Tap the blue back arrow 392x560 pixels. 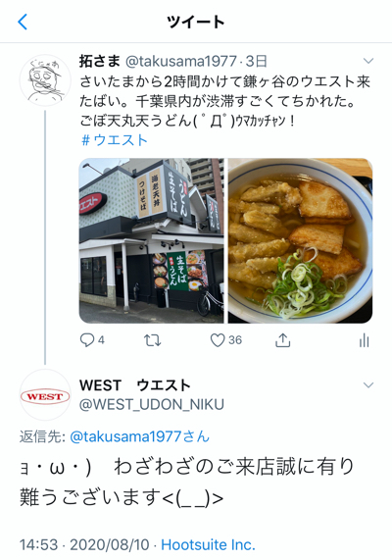click(x=23, y=23)
